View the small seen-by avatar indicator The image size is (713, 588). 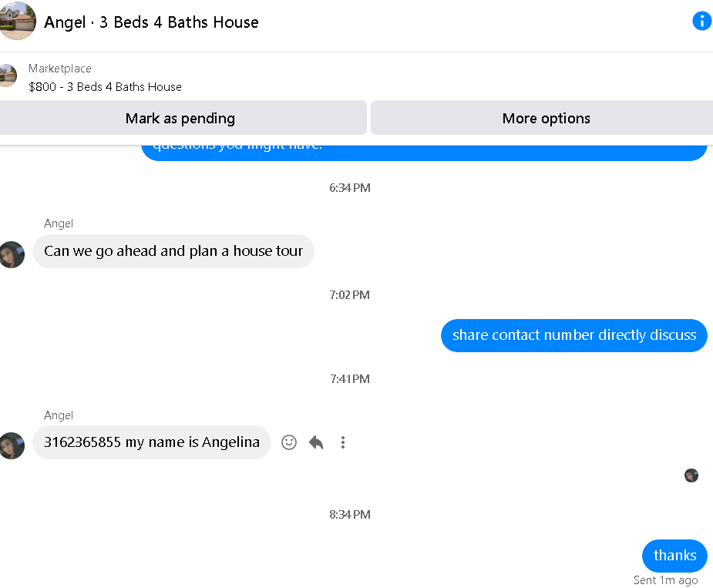[691, 475]
